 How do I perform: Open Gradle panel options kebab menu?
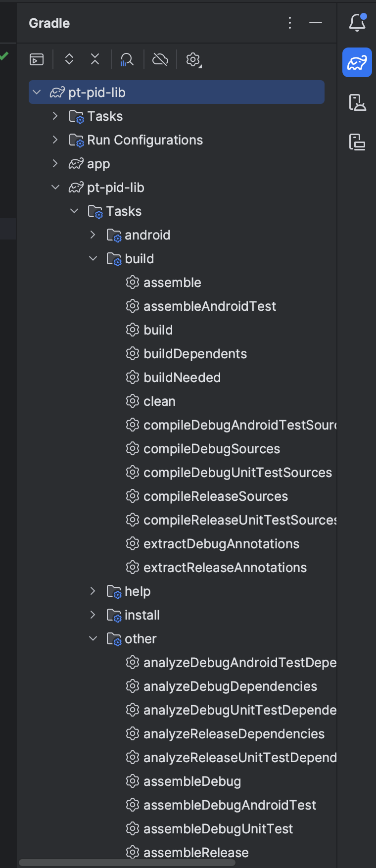tap(290, 23)
